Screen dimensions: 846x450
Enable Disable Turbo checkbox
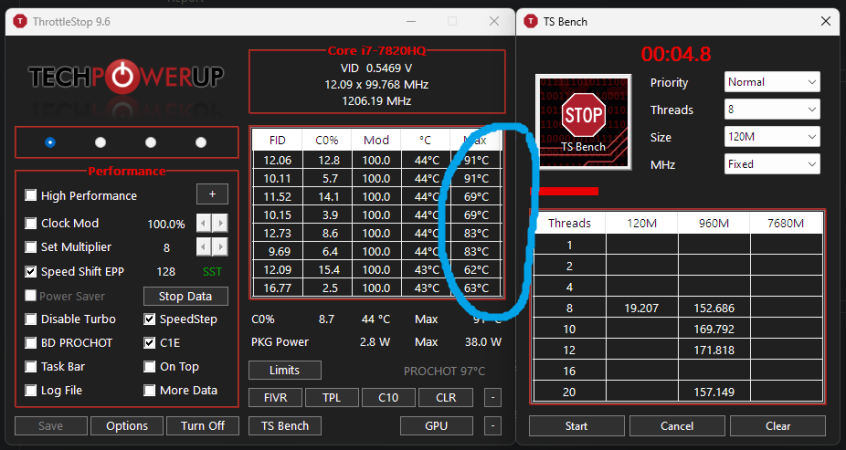(x=31, y=319)
